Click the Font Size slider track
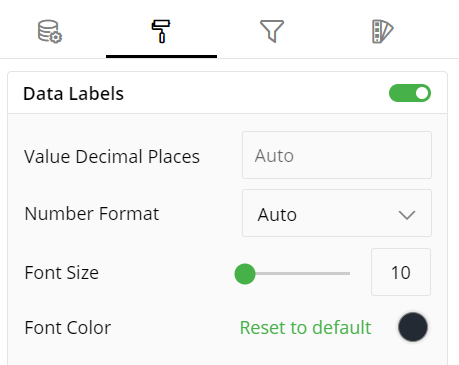 pyautogui.click(x=292, y=274)
